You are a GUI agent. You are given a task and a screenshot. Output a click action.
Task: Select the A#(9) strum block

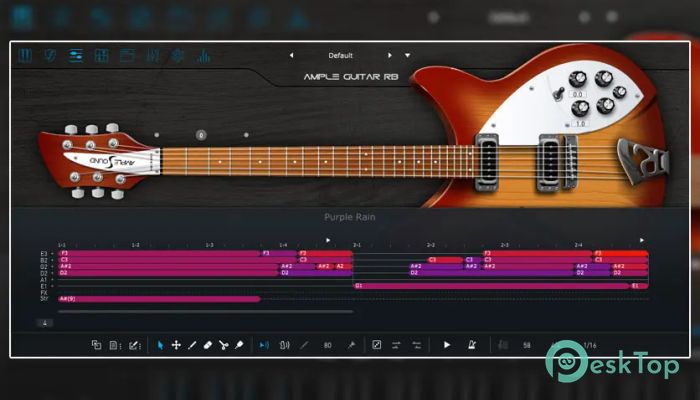point(159,299)
